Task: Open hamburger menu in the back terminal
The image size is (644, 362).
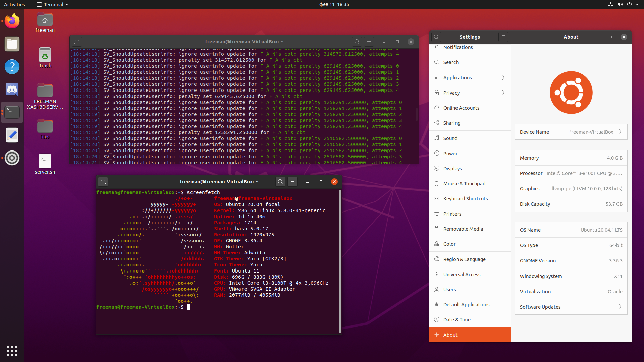Action: tap(369, 42)
